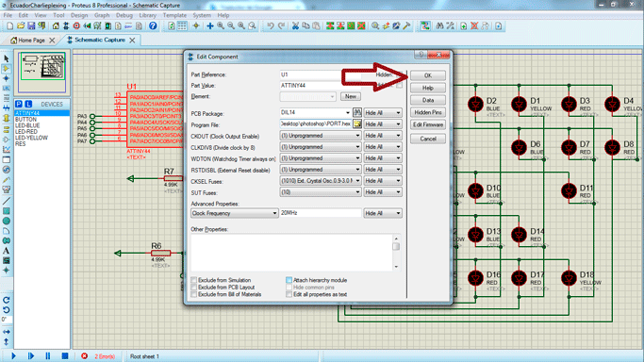Open the RSTDISBL External Reset dropdown

click(x=321, y=170)
